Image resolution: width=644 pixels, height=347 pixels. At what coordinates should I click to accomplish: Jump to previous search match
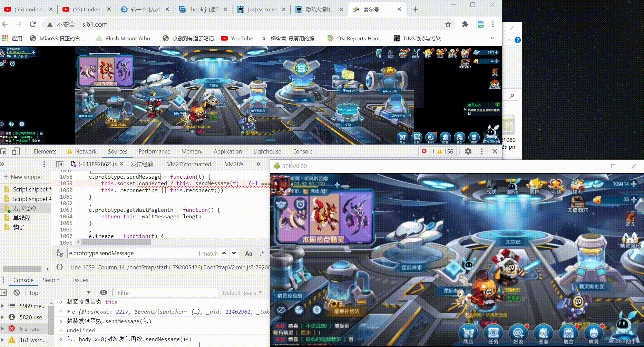[x=224, y=253]
